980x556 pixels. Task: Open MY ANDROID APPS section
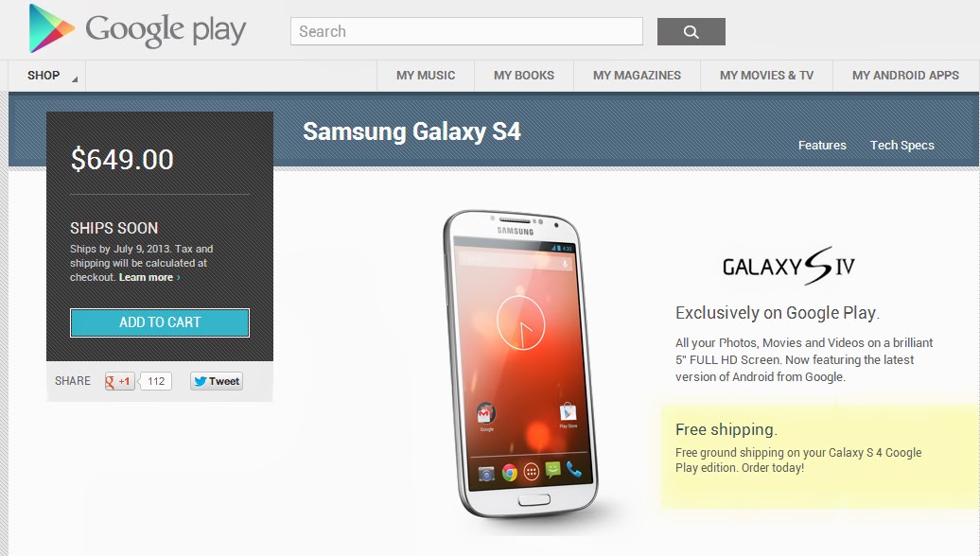pyautogui.click(x=905, y=76)
